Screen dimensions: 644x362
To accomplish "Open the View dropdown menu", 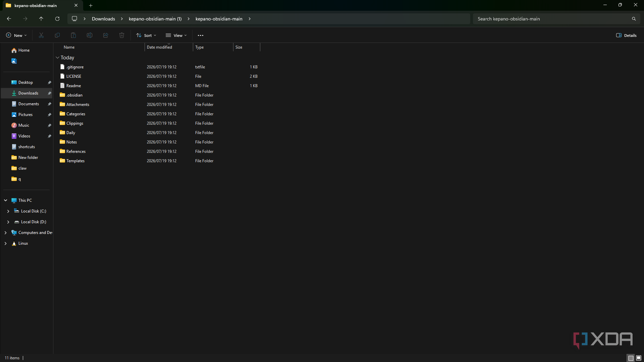I will tap(176, 35).
